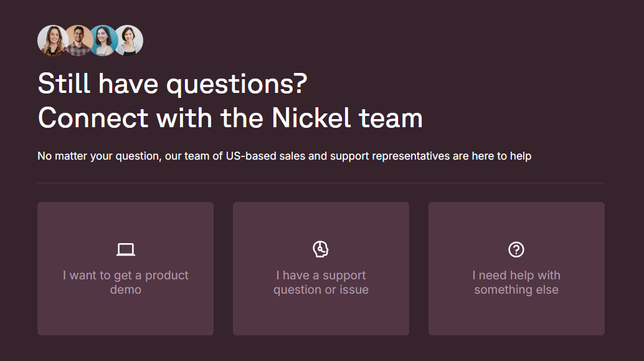644x361 pixels.
Task: Click the divider line below the subtitle
Action: coord(321,182)
